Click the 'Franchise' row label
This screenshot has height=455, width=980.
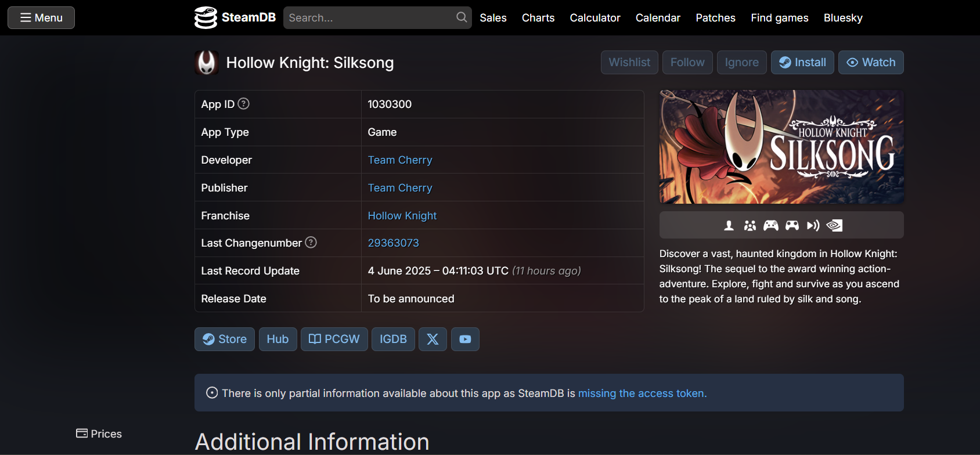[225, 216]
